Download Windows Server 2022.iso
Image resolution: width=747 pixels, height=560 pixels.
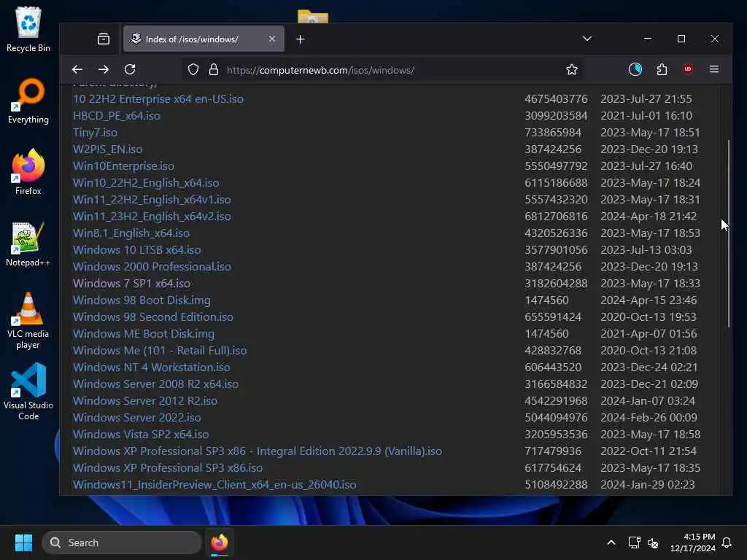pos(136,418)
